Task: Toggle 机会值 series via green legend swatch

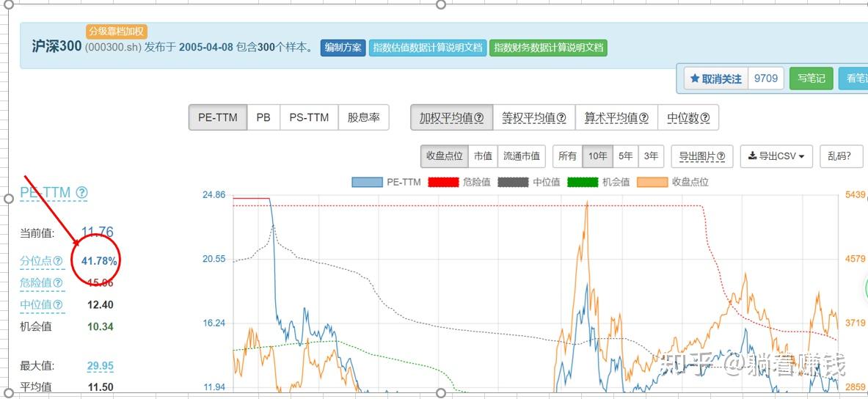Action: (583, 182)
